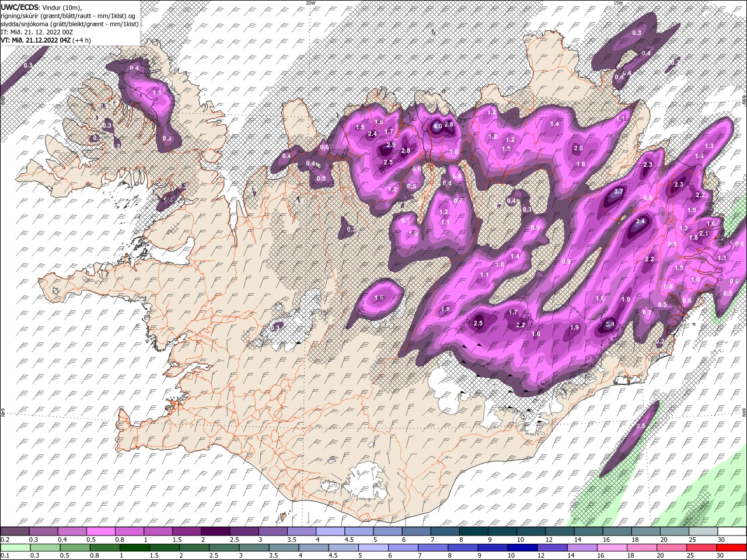Screen dimensions: 747x560
Task: Click the header line starting 'rigning/skúrir'
Action: [x=68, y=15]
